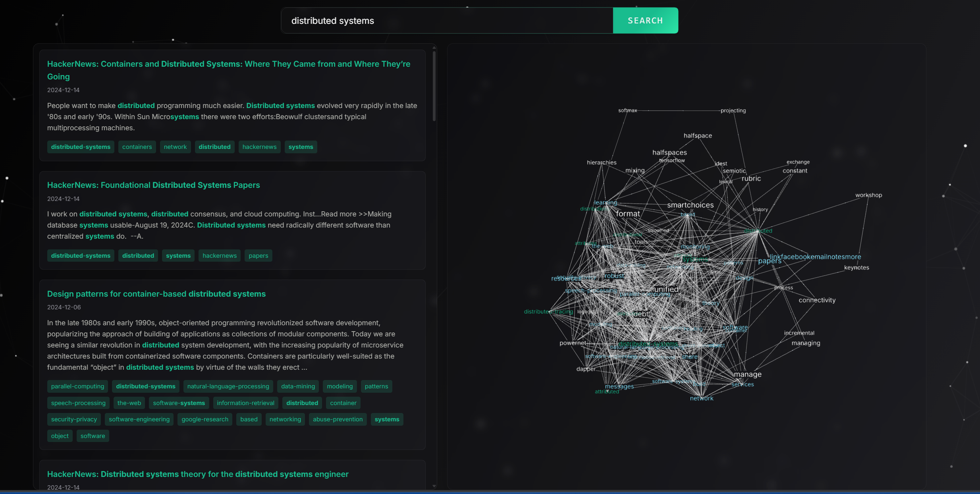Image resolution: width=980 pixels, height=494 pixels.
Task: Select the softmax node in graph
Action: (x=627, y=110)
